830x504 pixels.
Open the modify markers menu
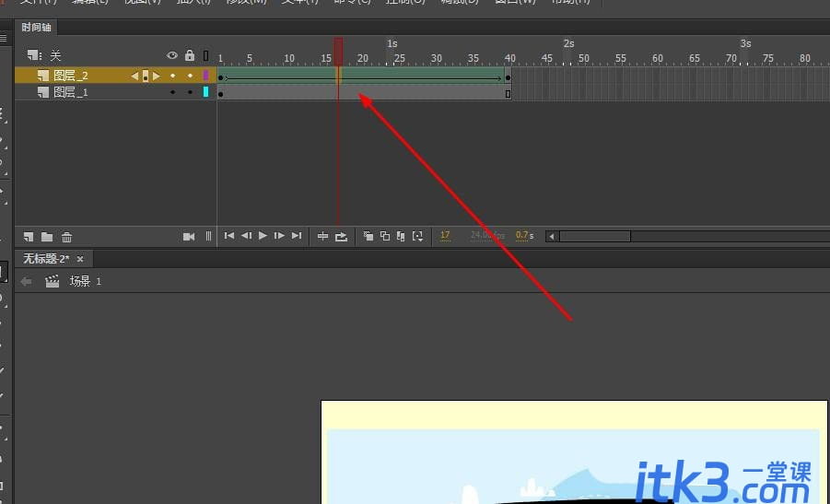(x=417, y=236)
